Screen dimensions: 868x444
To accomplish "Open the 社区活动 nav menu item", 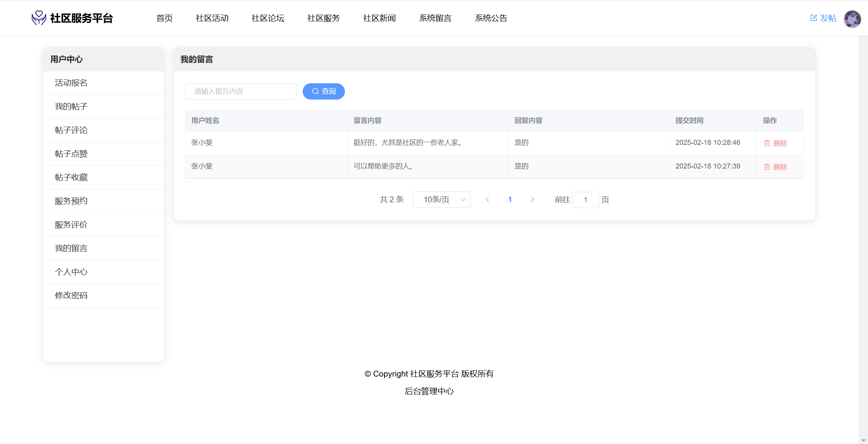I will pos(212,18).
